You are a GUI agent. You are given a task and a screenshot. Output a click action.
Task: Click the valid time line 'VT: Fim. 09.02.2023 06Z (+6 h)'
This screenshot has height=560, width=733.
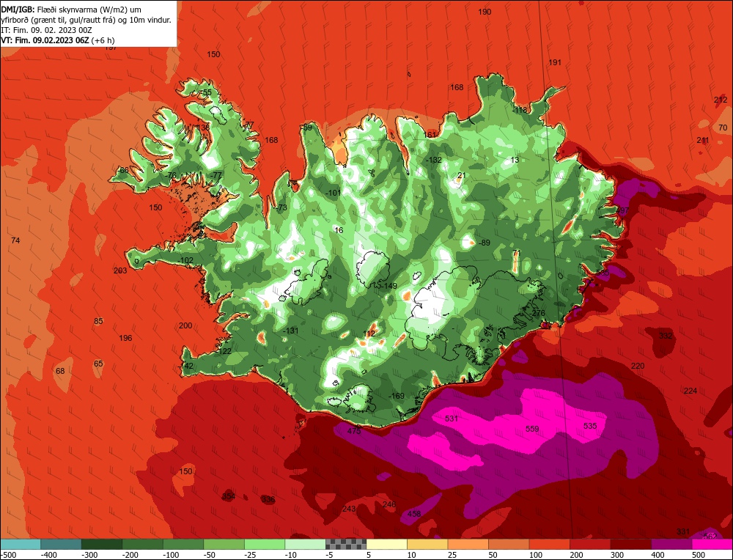[58, 40]
